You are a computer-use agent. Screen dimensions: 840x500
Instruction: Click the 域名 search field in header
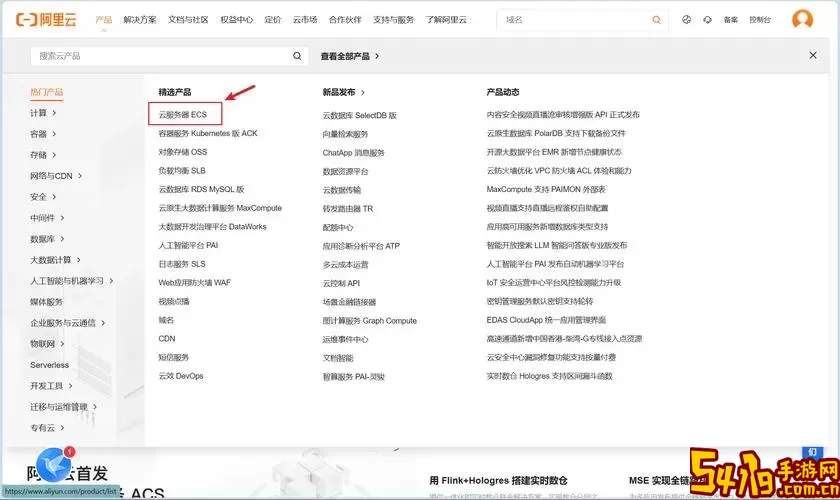[582, 20]
